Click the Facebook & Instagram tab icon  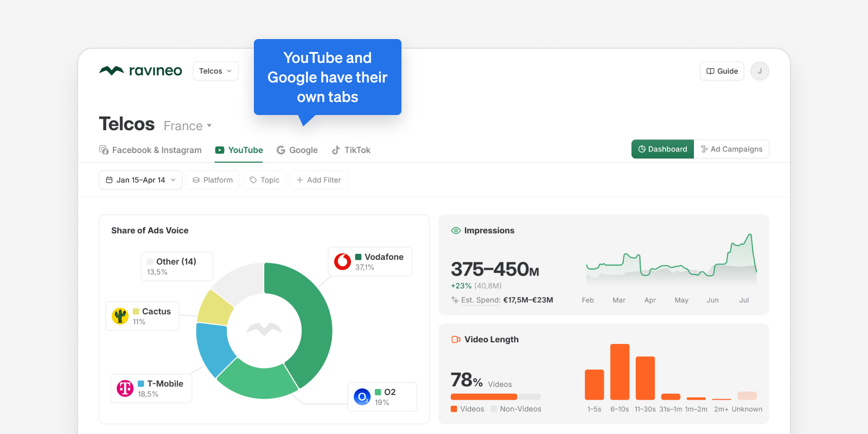[x=104, y=150]
